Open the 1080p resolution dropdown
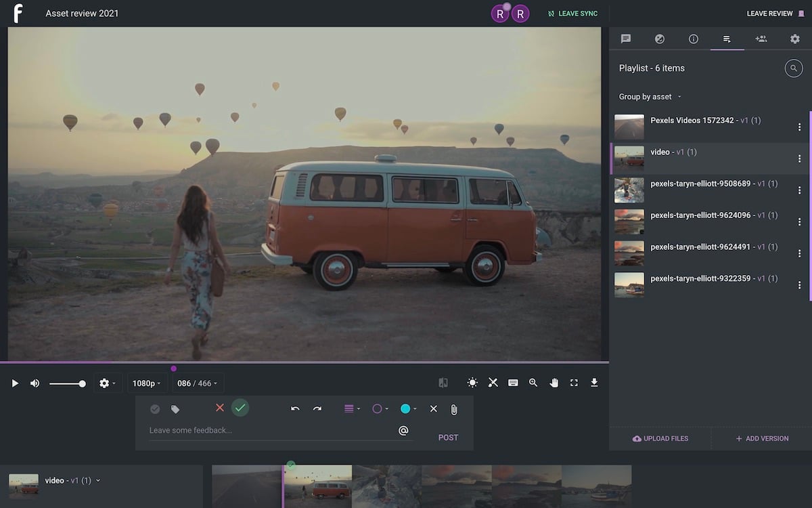The width and height of the screenshot is (812, 508). 146,383
